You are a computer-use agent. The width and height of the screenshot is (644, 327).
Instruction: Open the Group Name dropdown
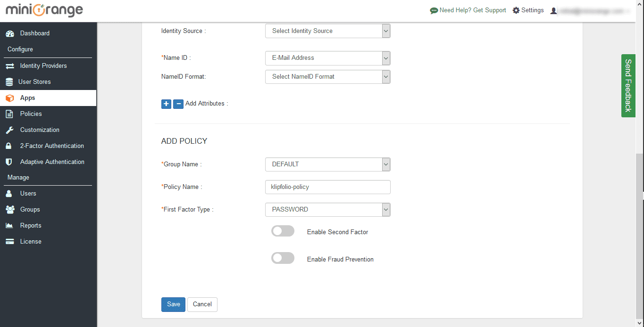(x=328, y=164)
